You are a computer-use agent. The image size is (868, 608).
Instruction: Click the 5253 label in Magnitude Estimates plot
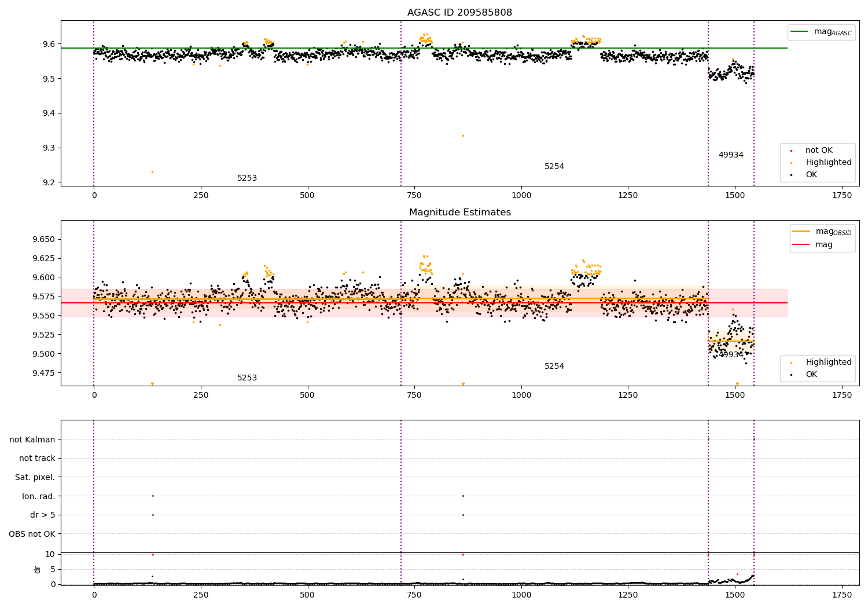(247, 378)
